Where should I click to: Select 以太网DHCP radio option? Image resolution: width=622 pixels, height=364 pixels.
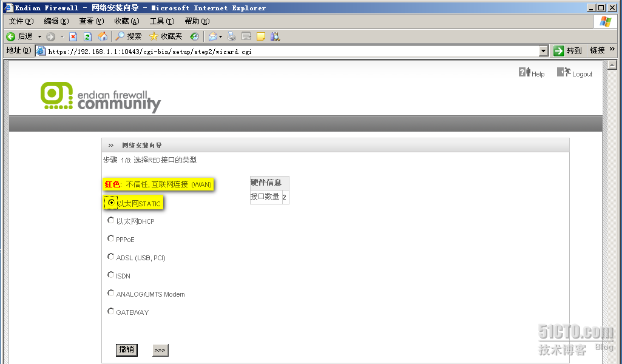(x=110, y=220)
